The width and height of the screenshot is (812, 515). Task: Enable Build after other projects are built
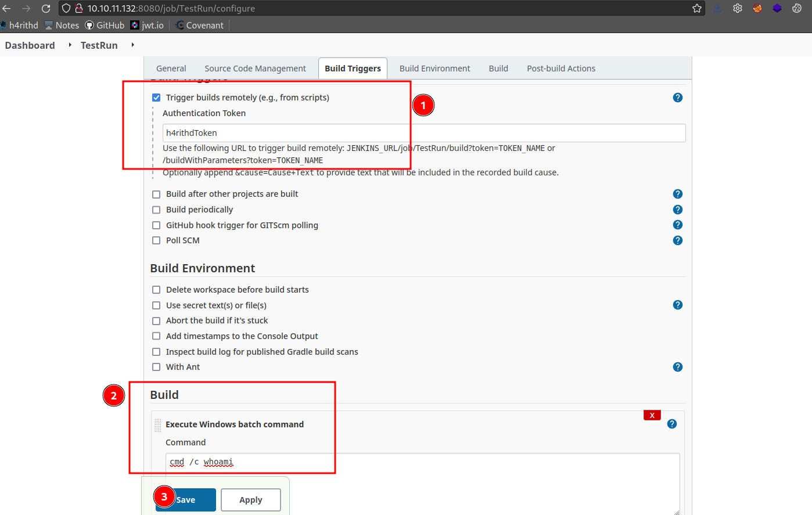156,195
